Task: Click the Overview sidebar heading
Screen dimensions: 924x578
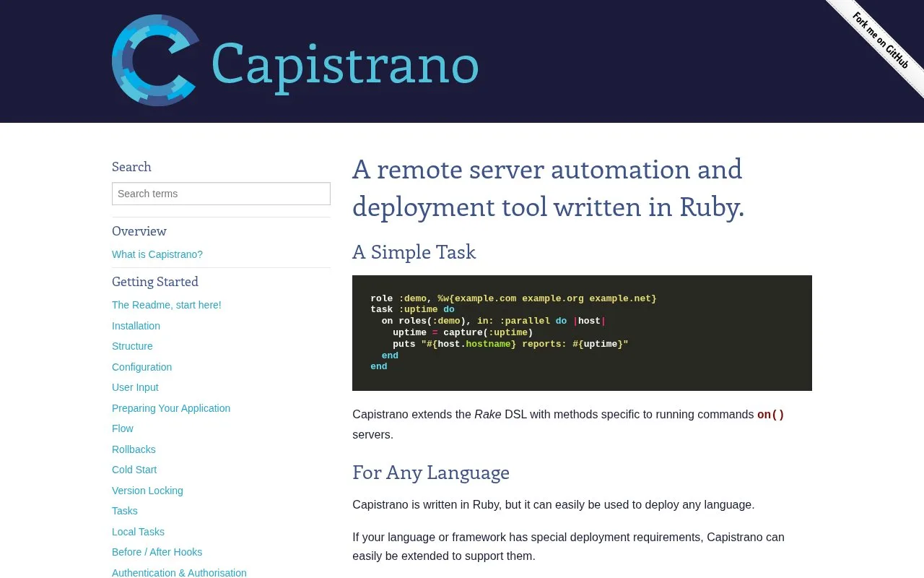Action: tap(139, 231)
